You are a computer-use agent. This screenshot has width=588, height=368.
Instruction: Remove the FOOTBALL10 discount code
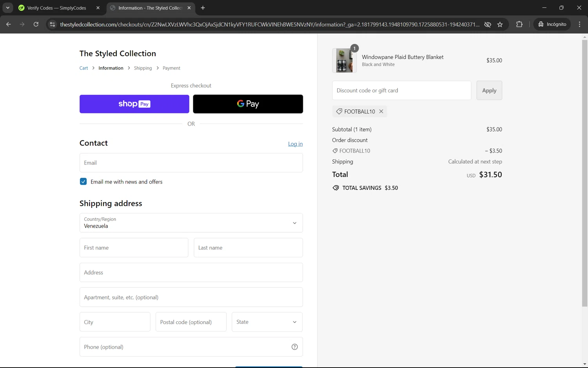pyautogui.click(x=381, y=111)
